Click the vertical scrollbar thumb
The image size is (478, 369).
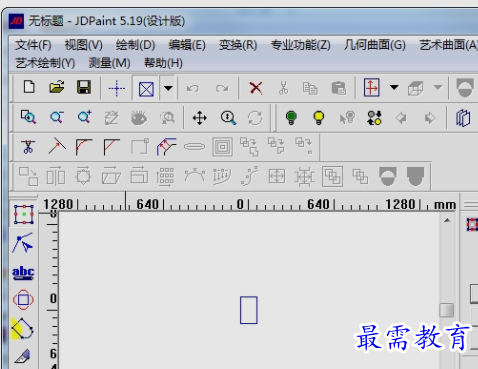(x=447, y=310)
